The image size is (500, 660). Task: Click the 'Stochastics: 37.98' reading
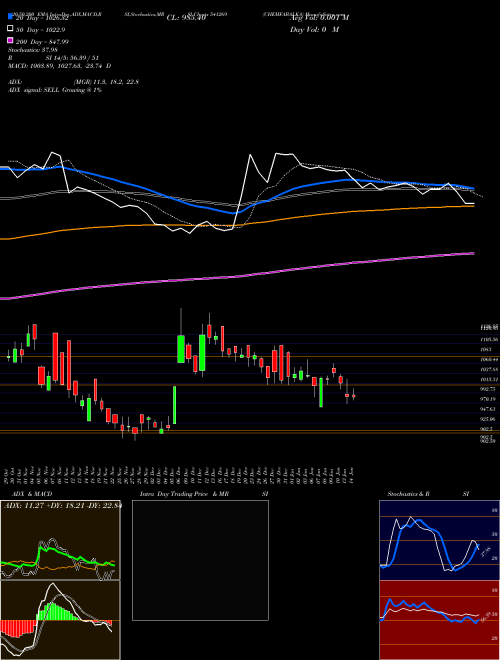(33, 50)
